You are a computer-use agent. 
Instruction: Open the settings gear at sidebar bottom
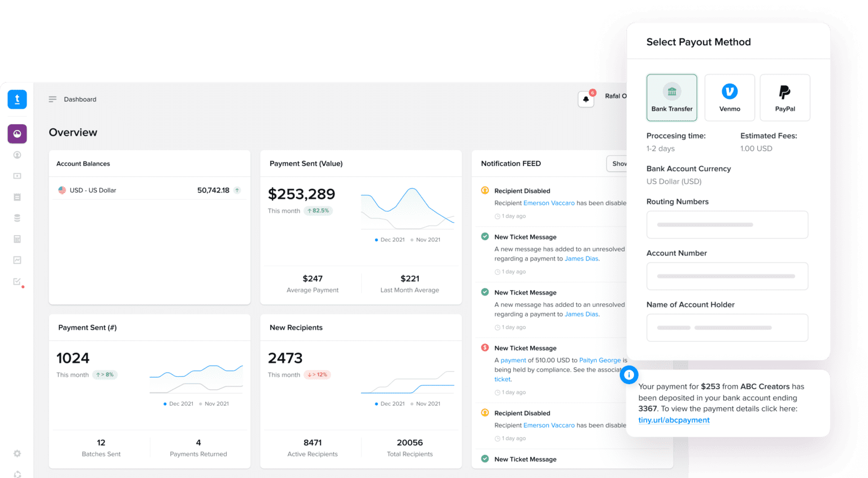click(17, 453)
